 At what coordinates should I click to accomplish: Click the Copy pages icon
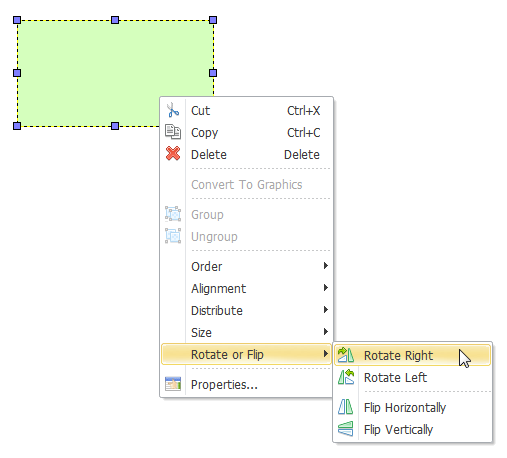pyautogui.click(x=173, y=132)
